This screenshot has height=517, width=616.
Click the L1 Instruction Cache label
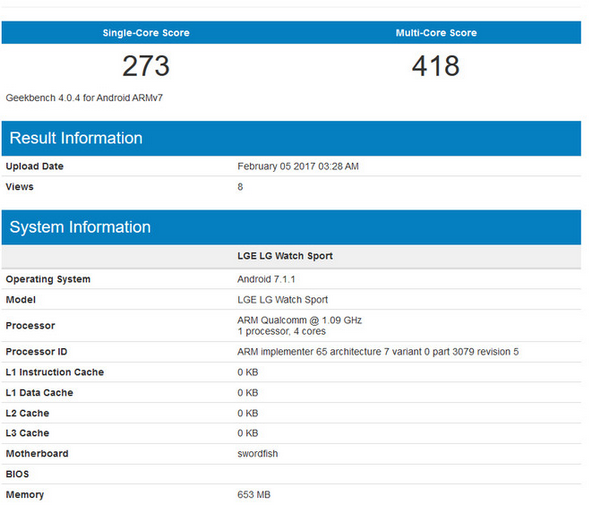click(54, 372)
